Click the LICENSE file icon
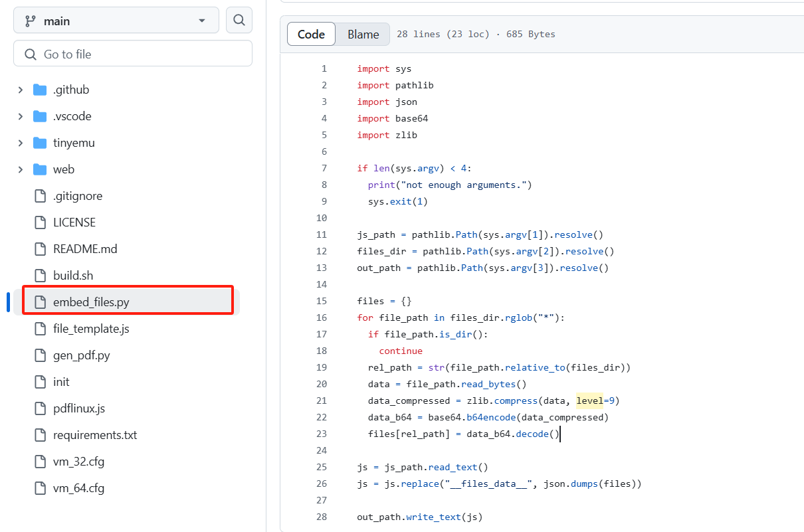Viewport: 804px width, 532px height. 41,222
